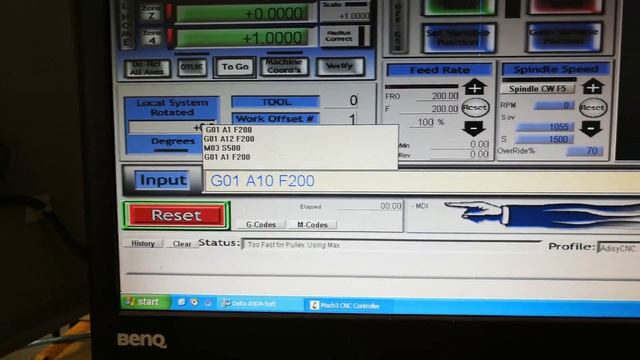Select the G01 A1 F200 entry below M03 S500

(227, 157)
